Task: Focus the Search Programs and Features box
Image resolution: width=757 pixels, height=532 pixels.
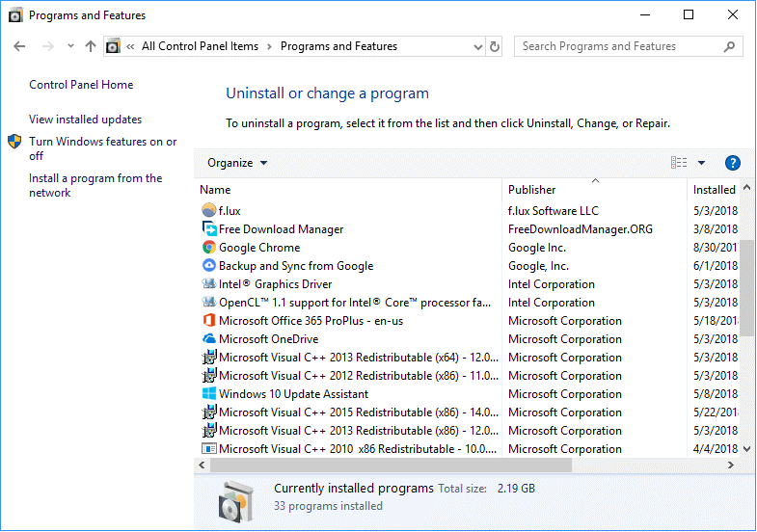Action: click(x=617, y=46)
